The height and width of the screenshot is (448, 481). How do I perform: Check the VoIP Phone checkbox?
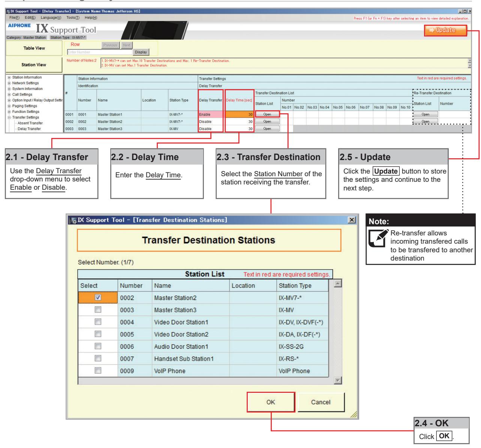coord(98,371)
